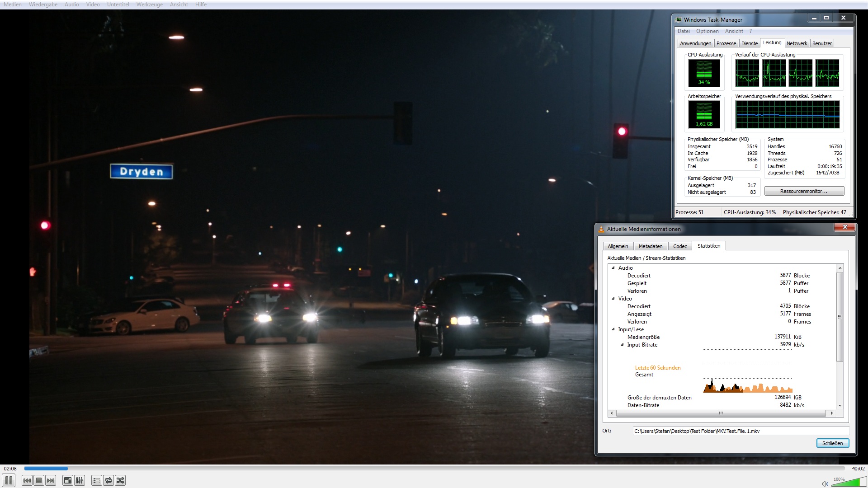Click the physical memory usage history graph
868x488 pixels.
(x=787, y=114)
